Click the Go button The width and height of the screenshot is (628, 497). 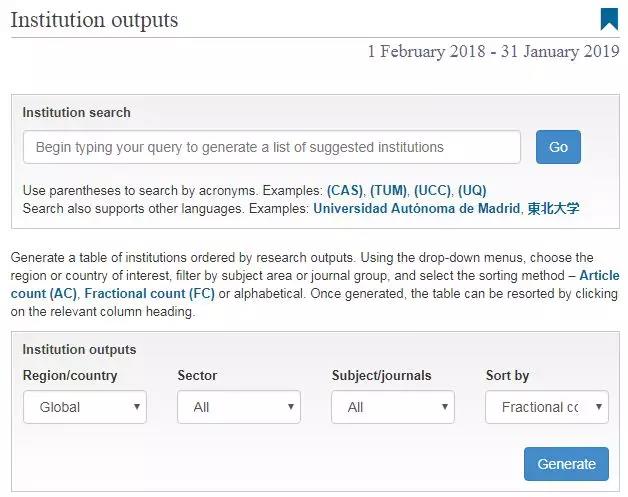pyautogui.click(x=558, y=147)
